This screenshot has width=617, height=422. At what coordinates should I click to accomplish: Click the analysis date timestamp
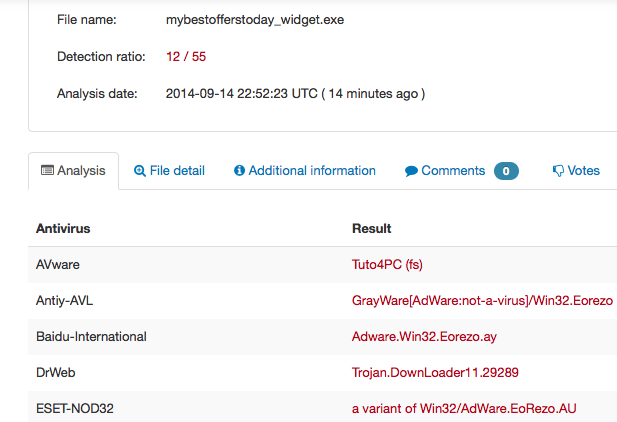pyautogui.click(x=295, y=94)
